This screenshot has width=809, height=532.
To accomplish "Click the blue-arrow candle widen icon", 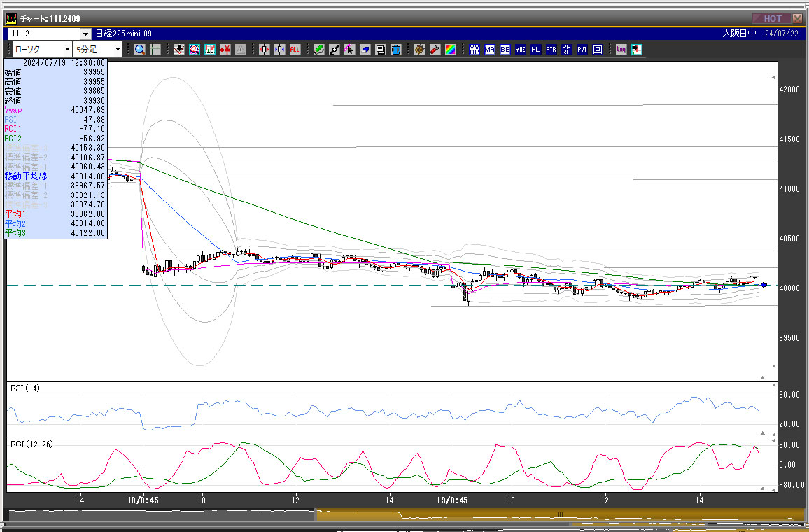I will (x=280, y=50).
